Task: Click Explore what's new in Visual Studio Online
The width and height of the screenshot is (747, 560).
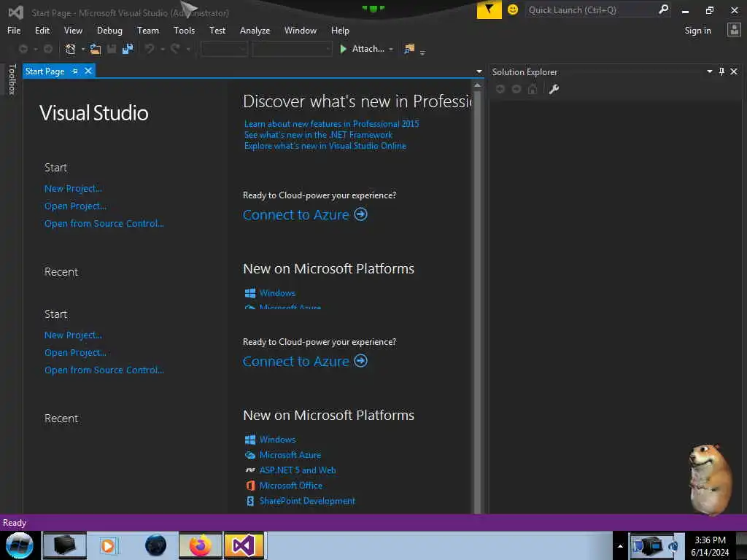Action: (x=325, y=146)
